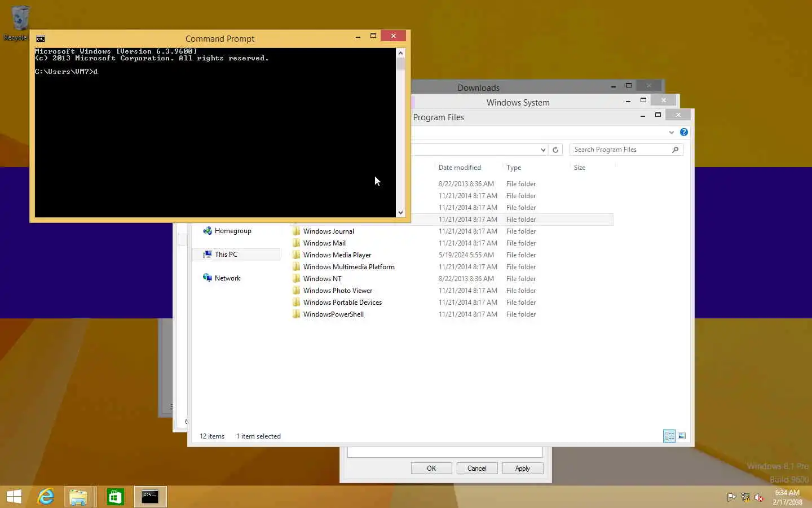Bring the Downloads window title bar forward
The height and width of the screenshot is (508, 812).
pyautogui.click(x=478, y=87)
